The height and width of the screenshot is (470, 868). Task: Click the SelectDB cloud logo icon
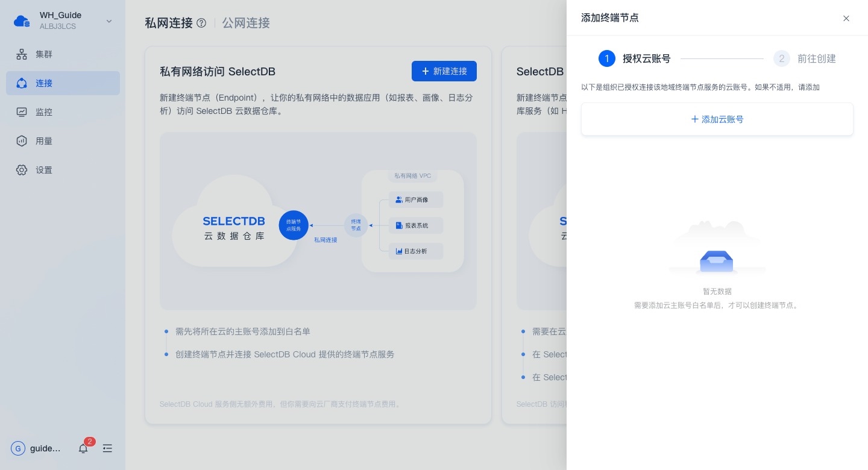(22, 21)
